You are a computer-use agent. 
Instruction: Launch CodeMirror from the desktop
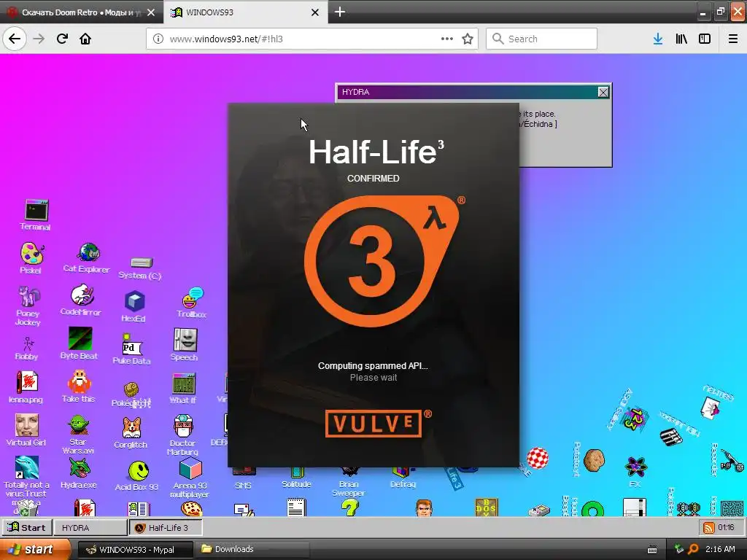coord(81,300)
